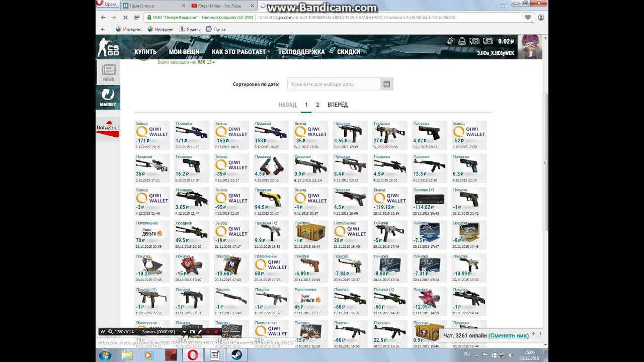This screenshot has width=644, height=362.
Task: Expand Bandicam recording dropdown arrow
Action: (x=184, y=332)
